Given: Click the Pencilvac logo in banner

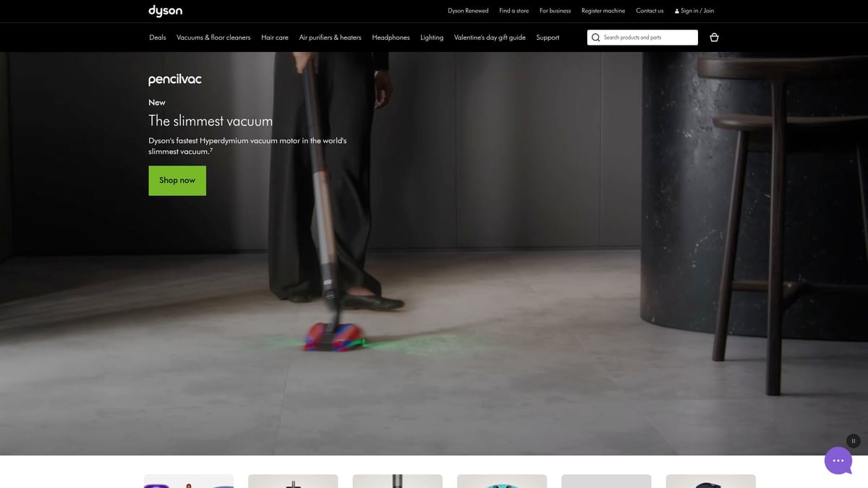Looking at the screenshot, I should 175,80.
